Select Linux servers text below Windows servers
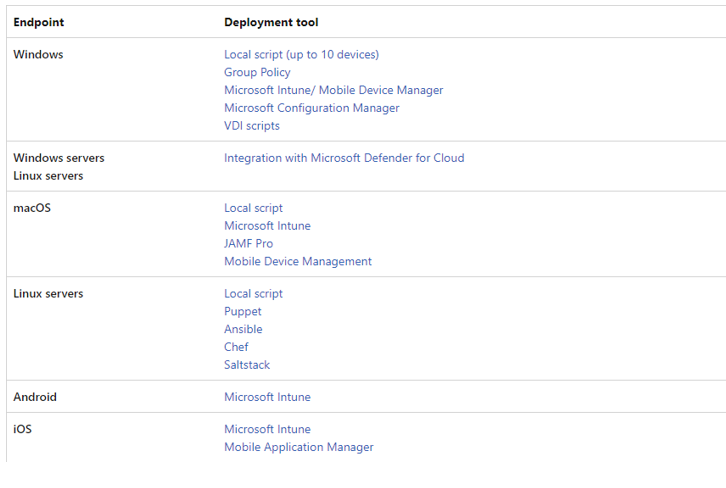 pos(48,176)
